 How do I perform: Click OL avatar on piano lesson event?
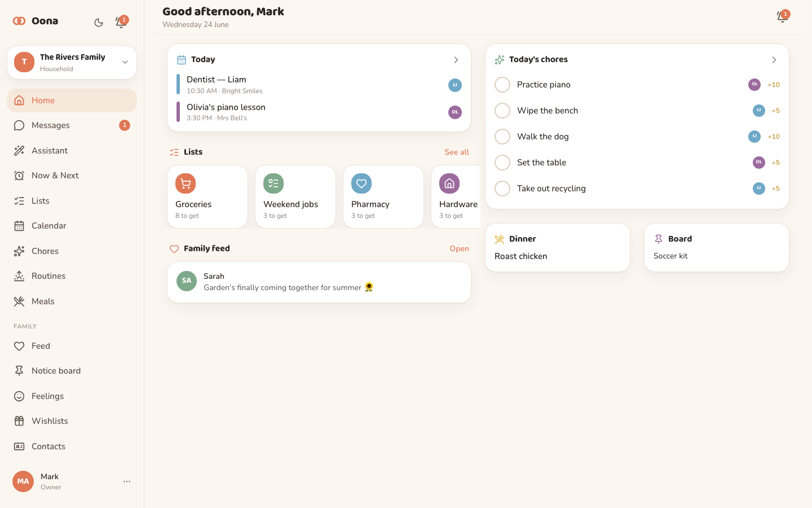point(455,112)
